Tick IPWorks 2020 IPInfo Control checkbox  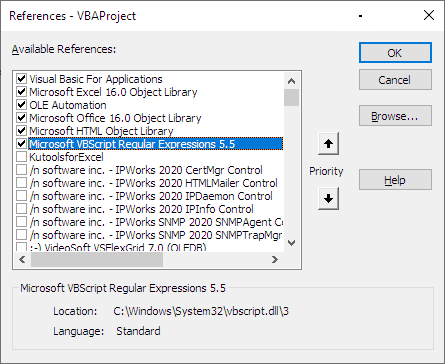(x=22, y=209)
